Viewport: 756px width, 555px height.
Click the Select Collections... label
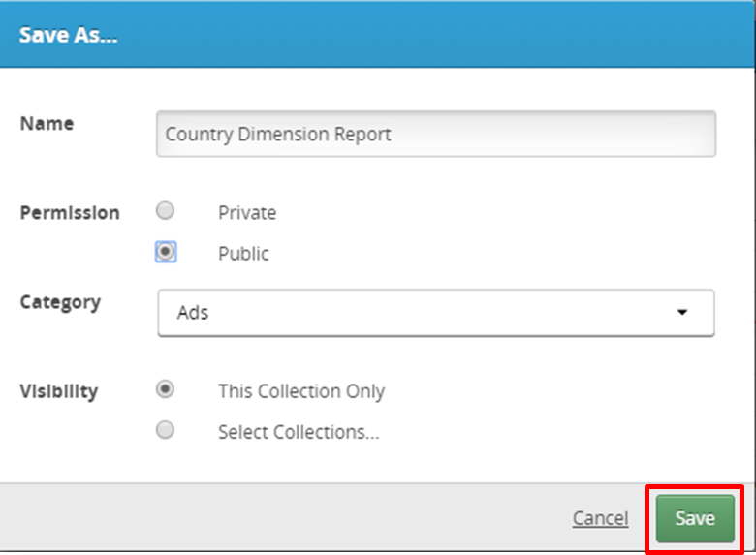[299, 432]
